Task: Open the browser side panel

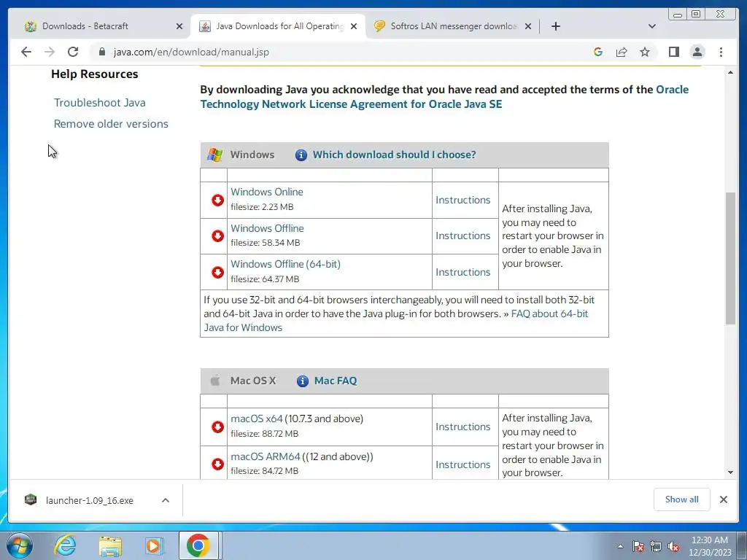Action: (x=673, y=52)
